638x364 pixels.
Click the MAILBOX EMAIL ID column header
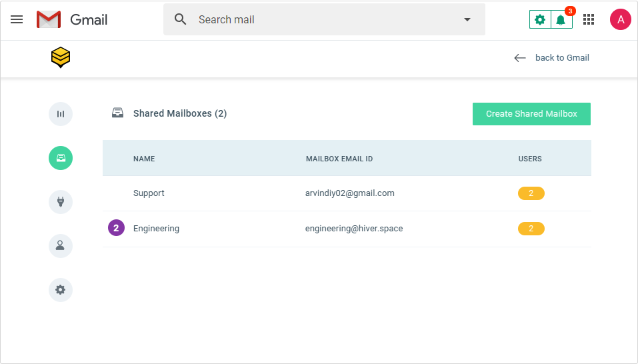(x=339, y=159)
